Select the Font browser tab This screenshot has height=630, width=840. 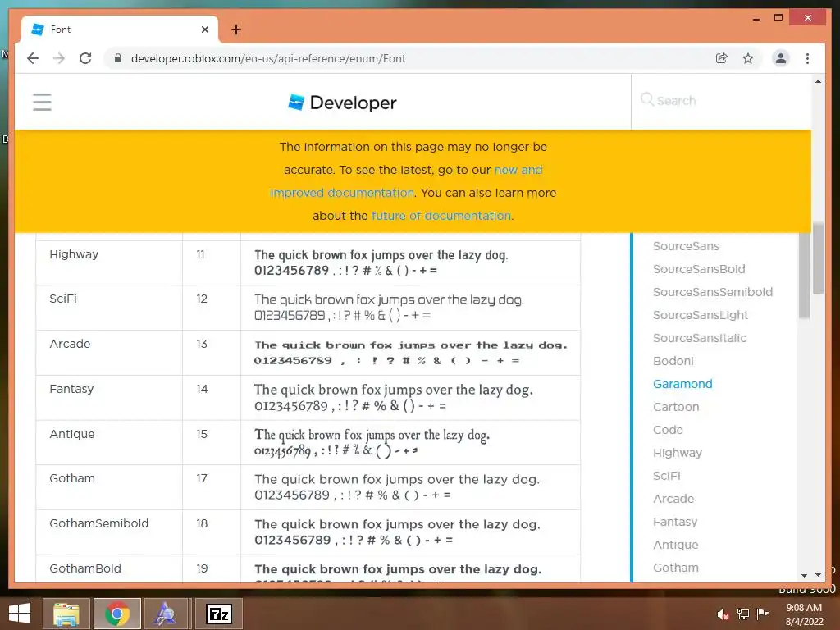click(x=120, y=30)
